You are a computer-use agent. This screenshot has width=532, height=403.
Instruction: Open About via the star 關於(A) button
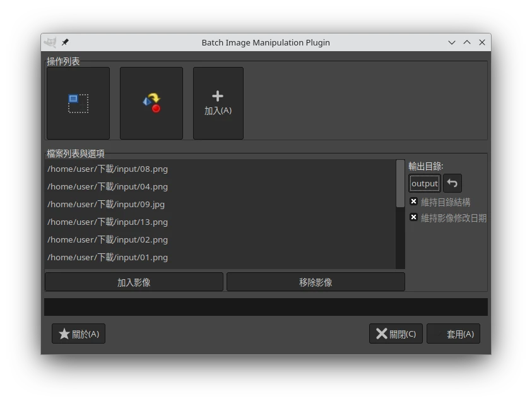pos(78,334)
